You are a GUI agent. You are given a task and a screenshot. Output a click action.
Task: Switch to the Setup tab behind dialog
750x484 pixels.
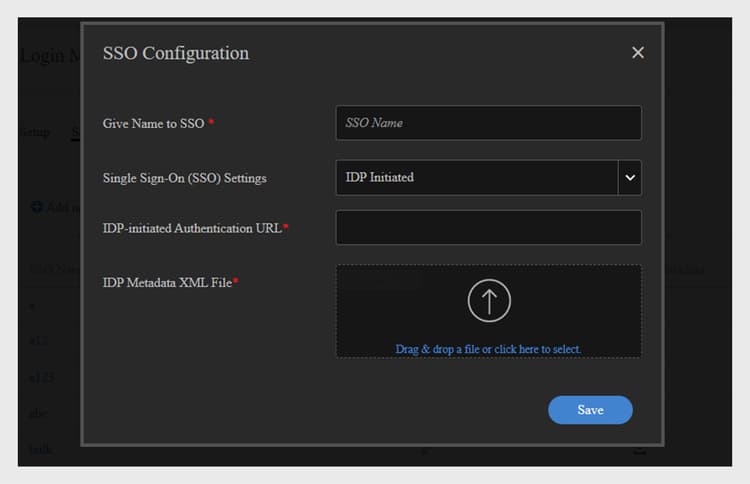tap(35, 132)
